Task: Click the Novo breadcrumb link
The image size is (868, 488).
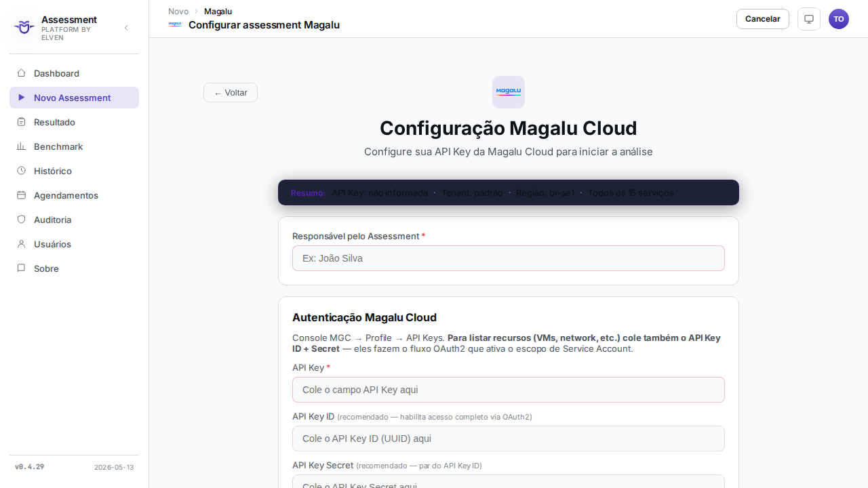Action: (x=178, y=12)
